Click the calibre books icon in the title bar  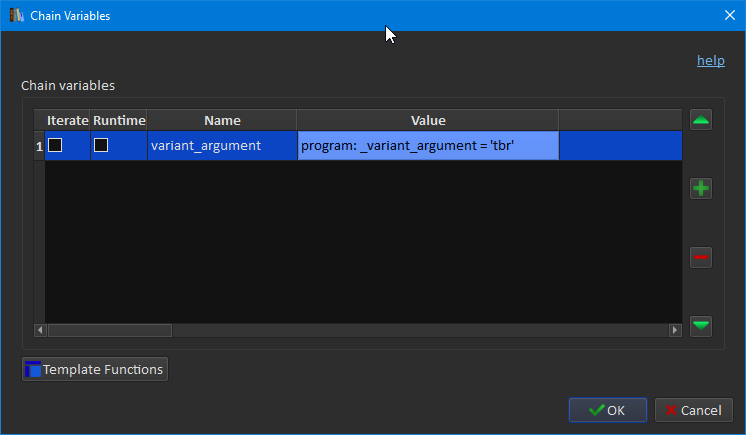pos(16,16)
